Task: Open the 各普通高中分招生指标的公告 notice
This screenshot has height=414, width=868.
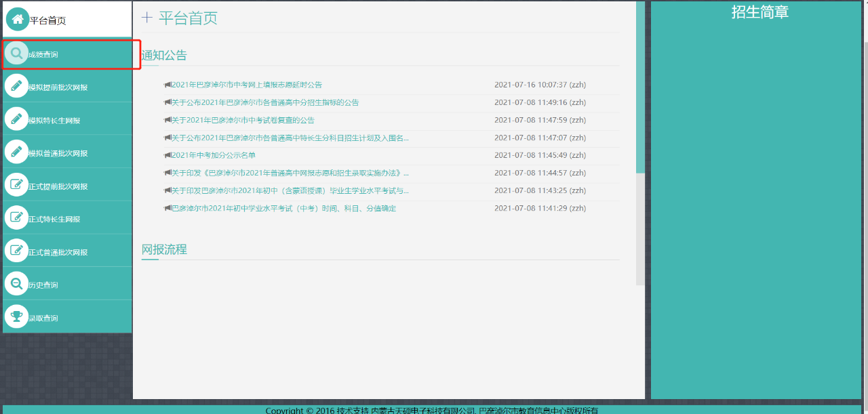Action: coord(264,102)
